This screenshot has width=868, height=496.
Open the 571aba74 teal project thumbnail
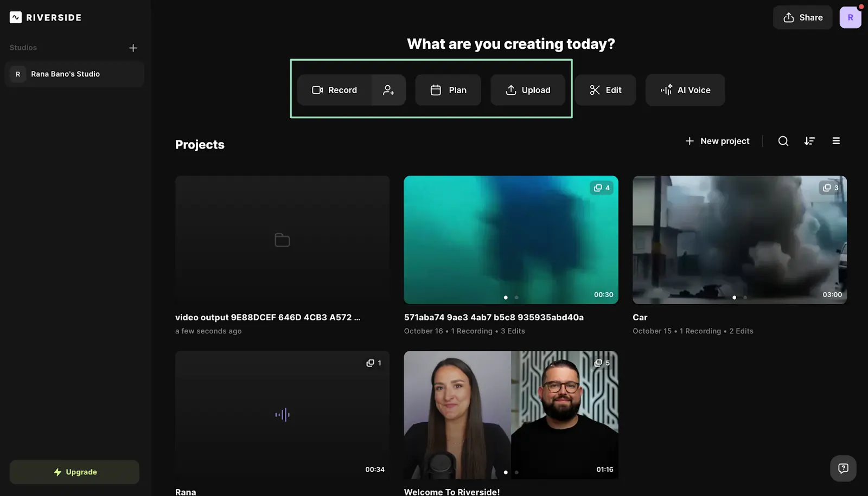(511, 240)
